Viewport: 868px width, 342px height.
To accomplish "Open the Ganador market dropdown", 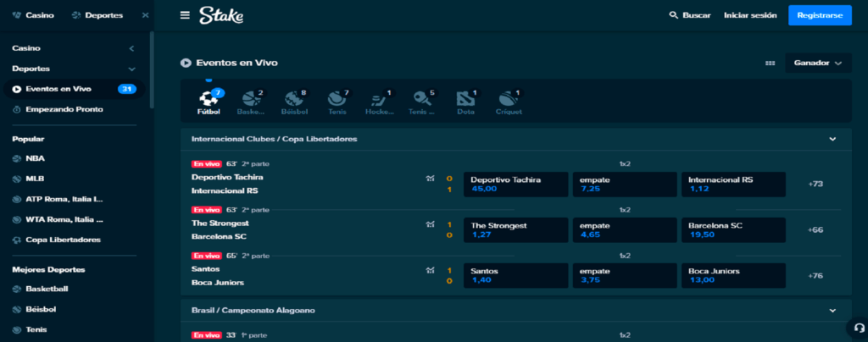I will (817, 63).
